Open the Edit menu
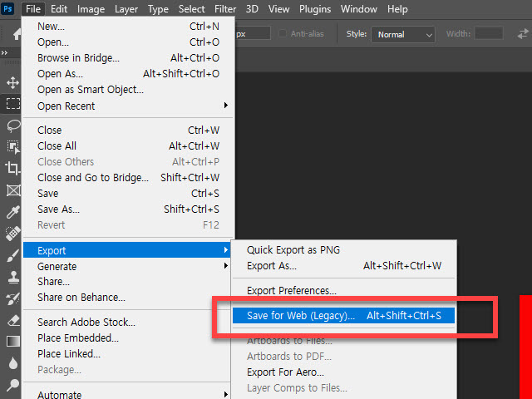The image size is (532, 399). point(59,9)
